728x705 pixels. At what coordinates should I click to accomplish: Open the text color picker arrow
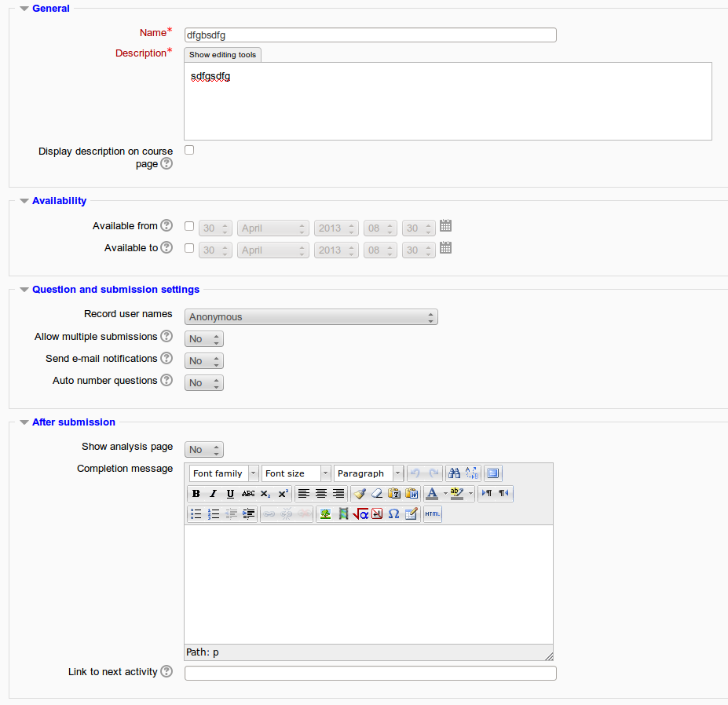[445, 493]
